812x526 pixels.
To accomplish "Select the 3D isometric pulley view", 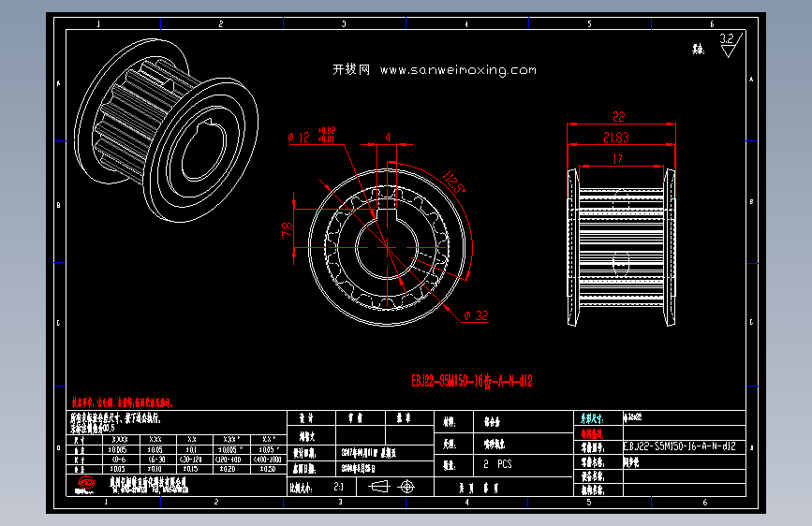I will tap(166, 130).
